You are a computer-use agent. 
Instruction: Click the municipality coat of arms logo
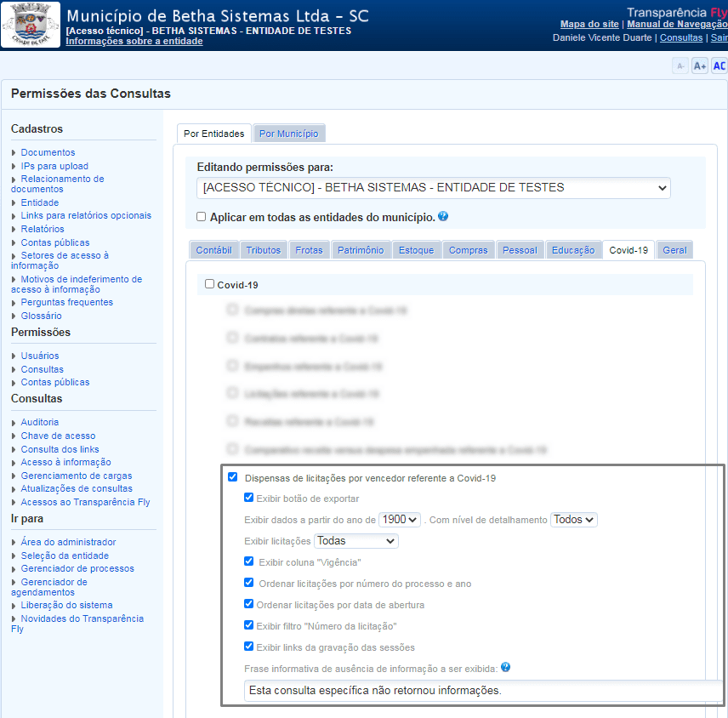pyautogui.click(x=31, y=25)
